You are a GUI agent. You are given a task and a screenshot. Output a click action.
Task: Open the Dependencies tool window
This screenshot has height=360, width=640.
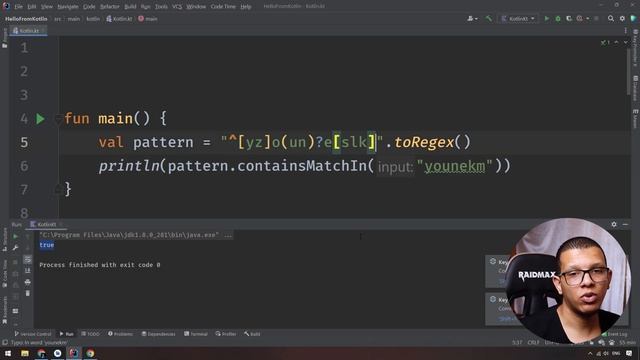[158, 334]
